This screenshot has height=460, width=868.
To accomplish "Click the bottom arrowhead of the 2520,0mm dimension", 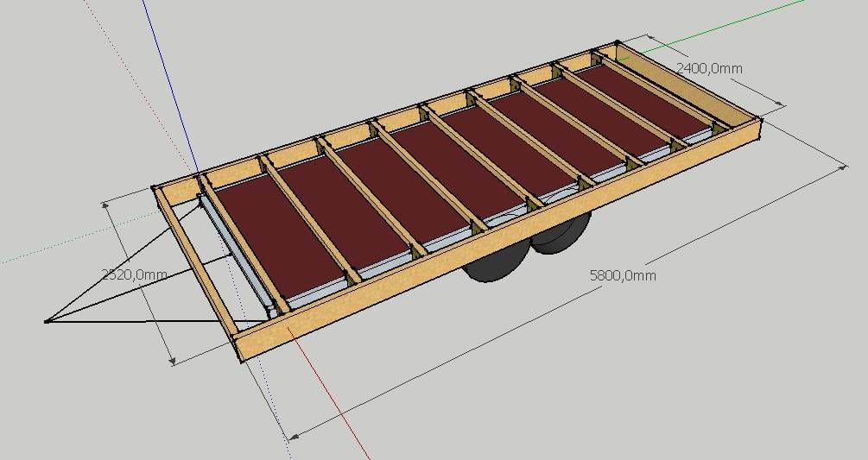I will tap(173, 361).
